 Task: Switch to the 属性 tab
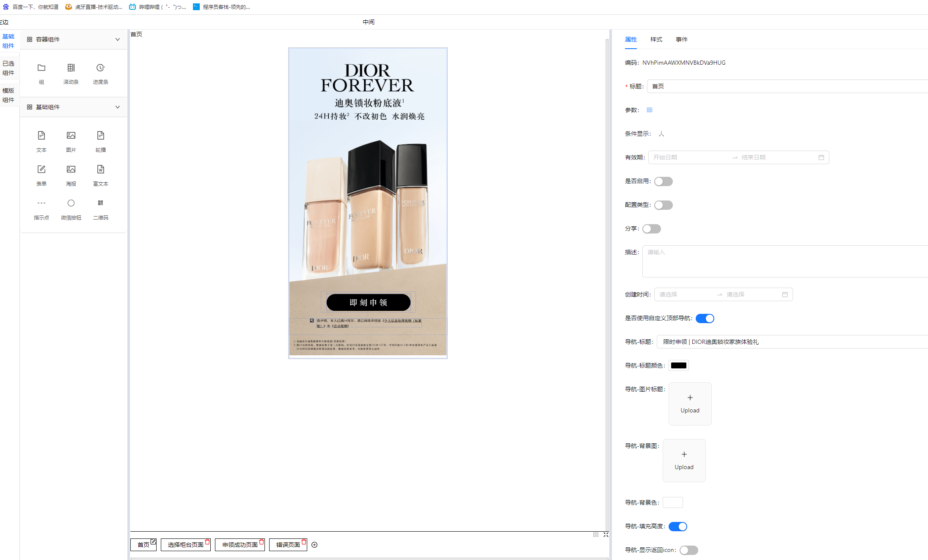631,39
